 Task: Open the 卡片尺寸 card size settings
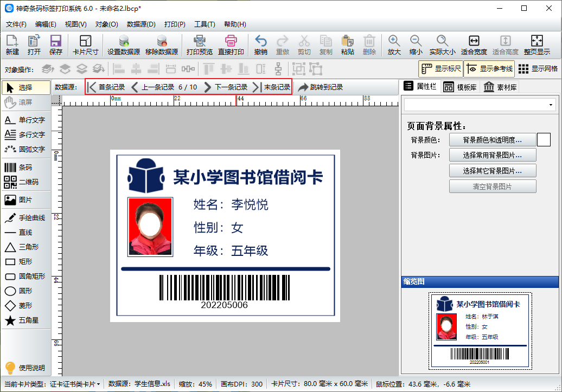tap(85, 45)
